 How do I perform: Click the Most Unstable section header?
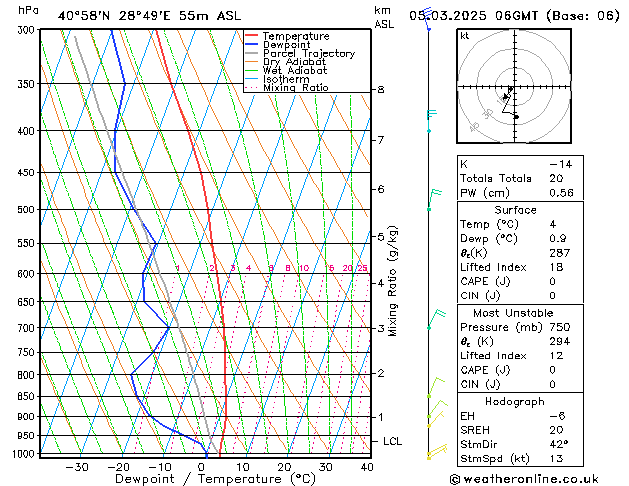tap(516, 312)
